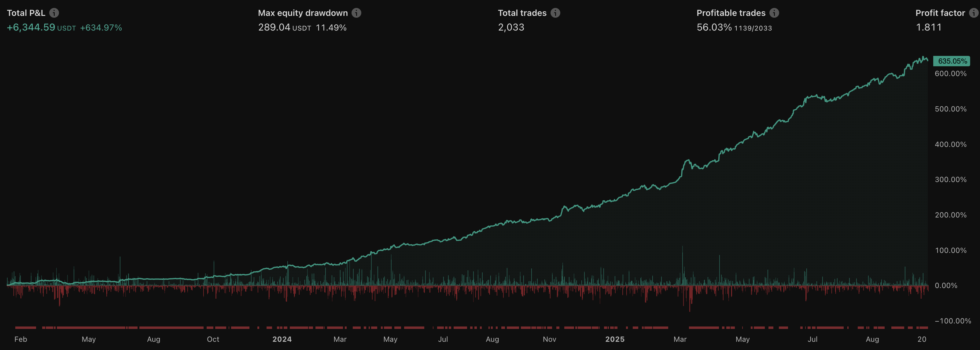
Task: Click the 2024 label on the time axis
Action: [282, 339]
